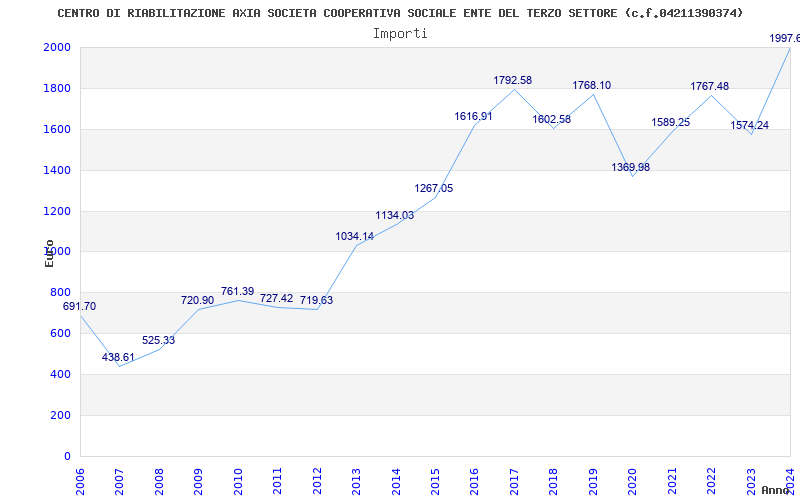Select the 1034.14 data label
This screenshot has height=500, width=800.
tap(355, 236)
